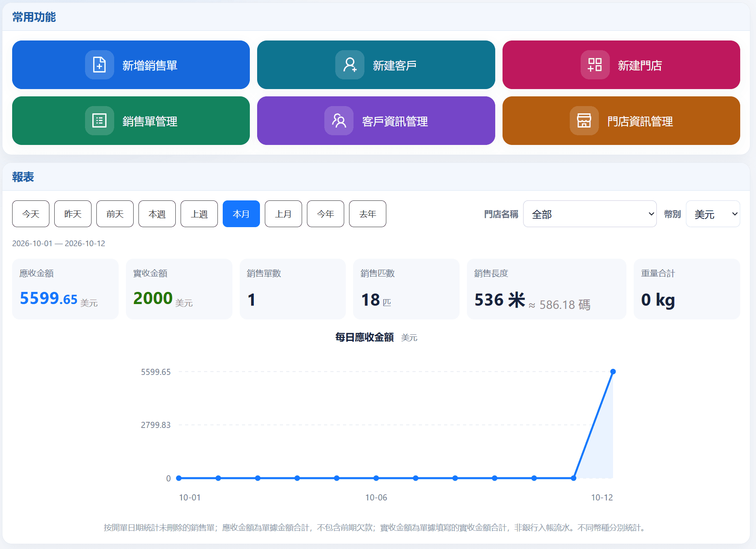Viewport: 756px width, 549px height.
Task: Open 銷售單管理 button
Action: [x=131, y=121]
